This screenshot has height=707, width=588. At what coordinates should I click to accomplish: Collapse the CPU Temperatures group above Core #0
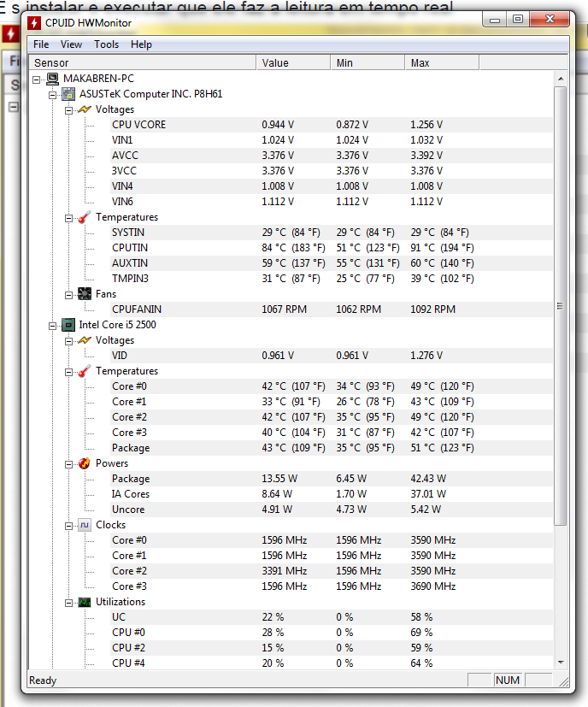pyautogui.click(x=68, y=372)
